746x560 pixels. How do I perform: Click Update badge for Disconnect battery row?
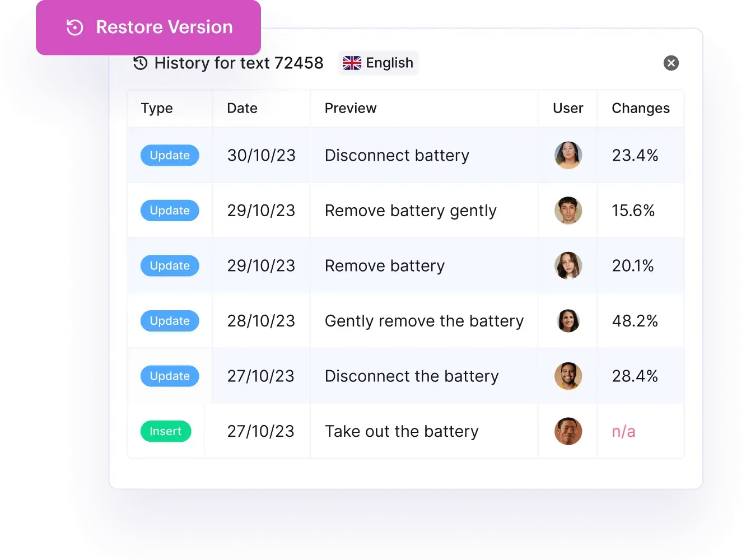pyautogui.click(x=170, y=155)
